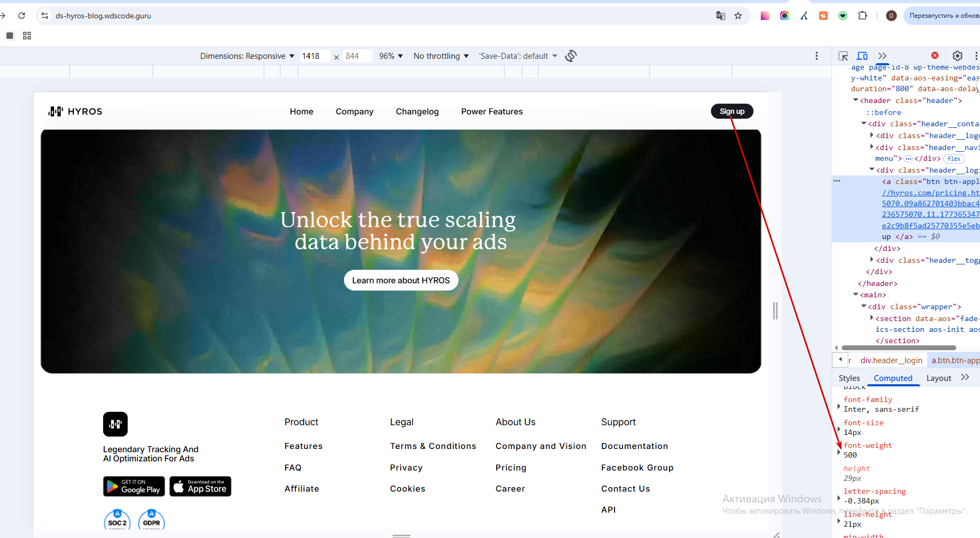
Task: Open the Dimensions: Responsive dropdown
Action: click(x=247, y=56)
